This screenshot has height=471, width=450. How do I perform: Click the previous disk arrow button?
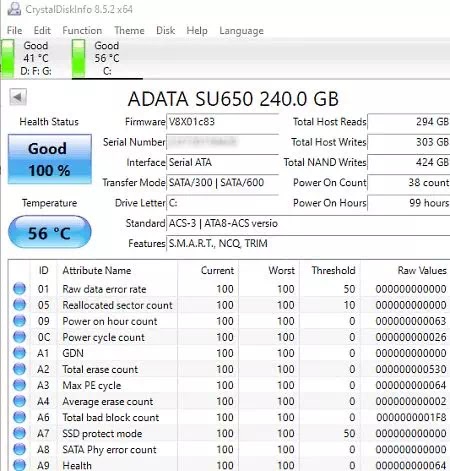(18, 97)
